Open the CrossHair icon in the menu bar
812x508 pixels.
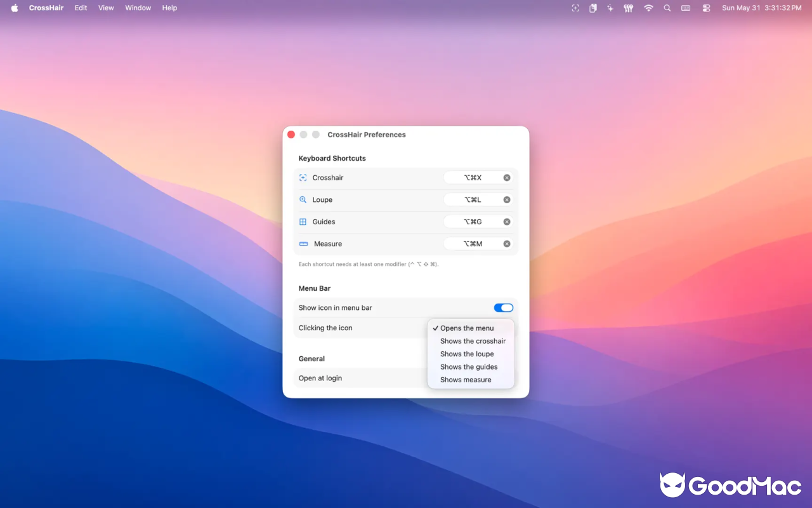pos(575,8)
